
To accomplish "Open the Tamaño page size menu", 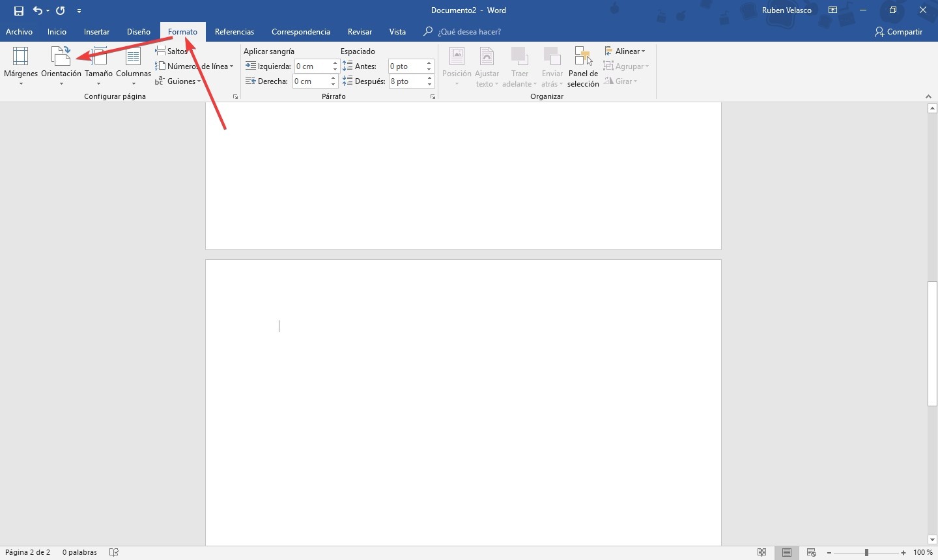I will (99, 66).
